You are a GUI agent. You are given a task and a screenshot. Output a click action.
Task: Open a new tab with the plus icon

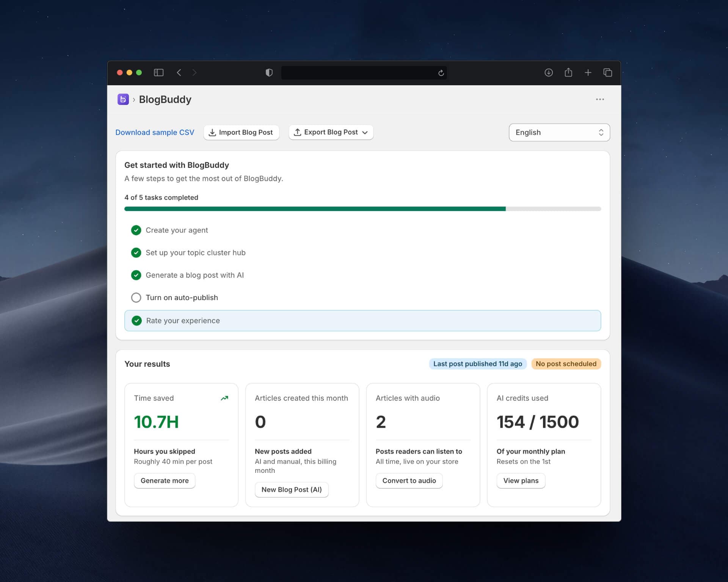click(x=588, y=72)
